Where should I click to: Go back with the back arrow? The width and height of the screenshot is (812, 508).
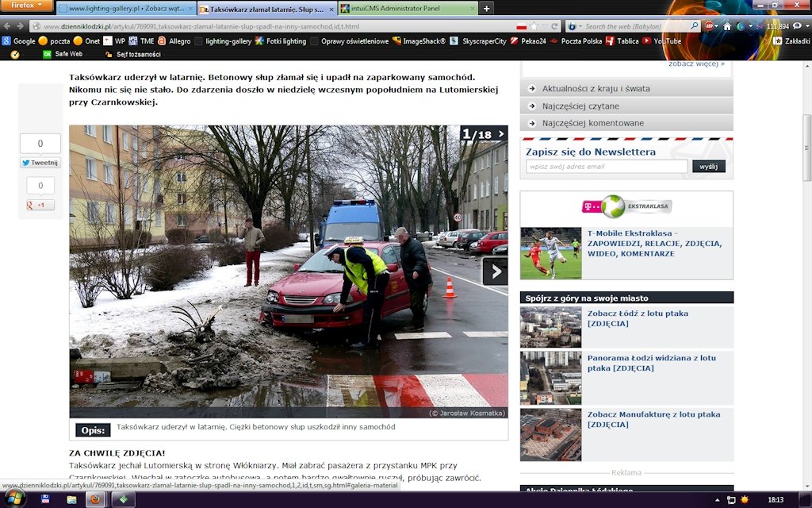pyautogui.click(x=8, y=26)
